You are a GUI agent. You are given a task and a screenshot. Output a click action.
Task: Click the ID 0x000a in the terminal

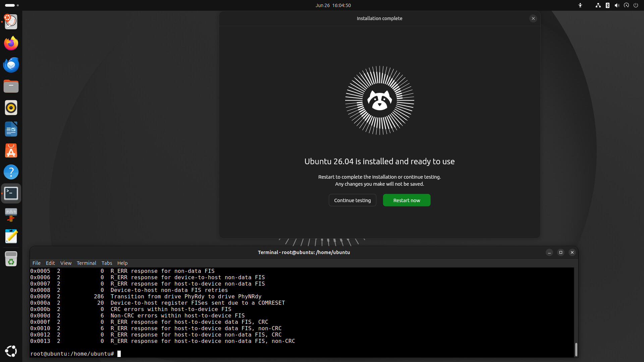pyautogui.click(x=40, y=303)
